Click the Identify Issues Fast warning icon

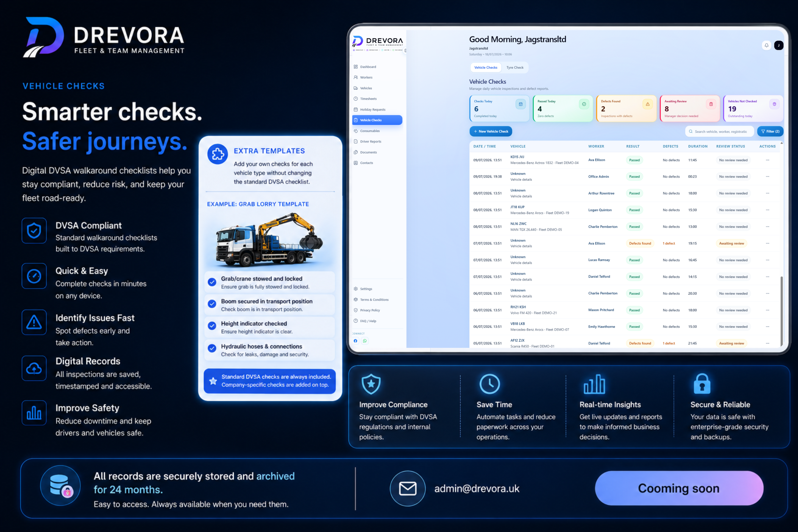click(34, 322)
